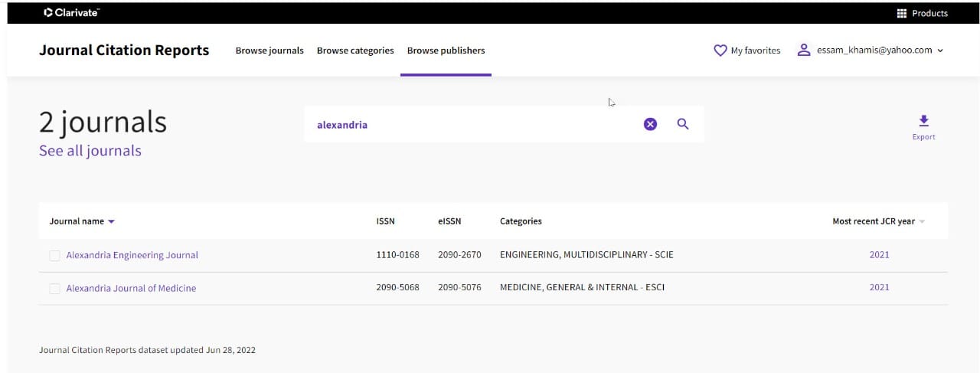Image resolution: width=980 pixels, height=373 pixels.
Task: Click the Clarivate logo
Action: tap(72, 12)
